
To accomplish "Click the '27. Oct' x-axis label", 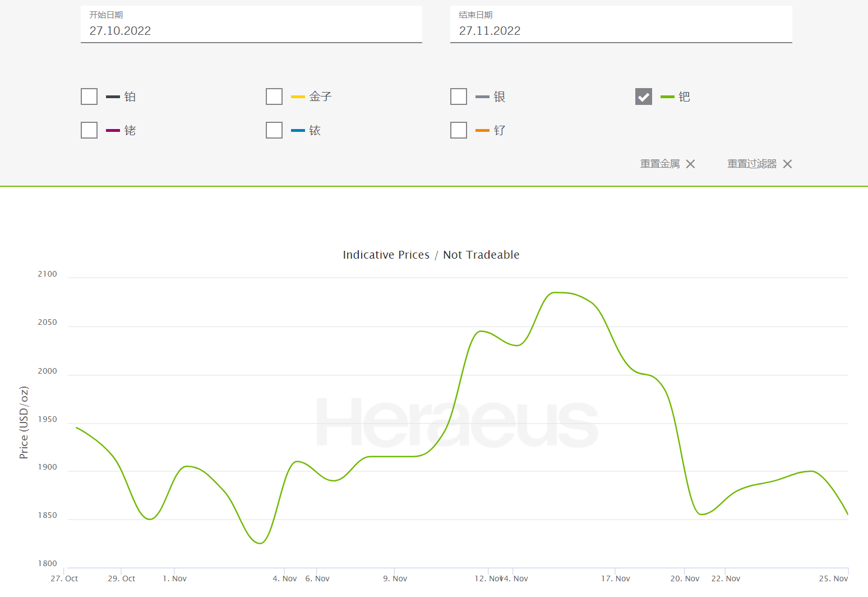I will click(x=64, y=578).
